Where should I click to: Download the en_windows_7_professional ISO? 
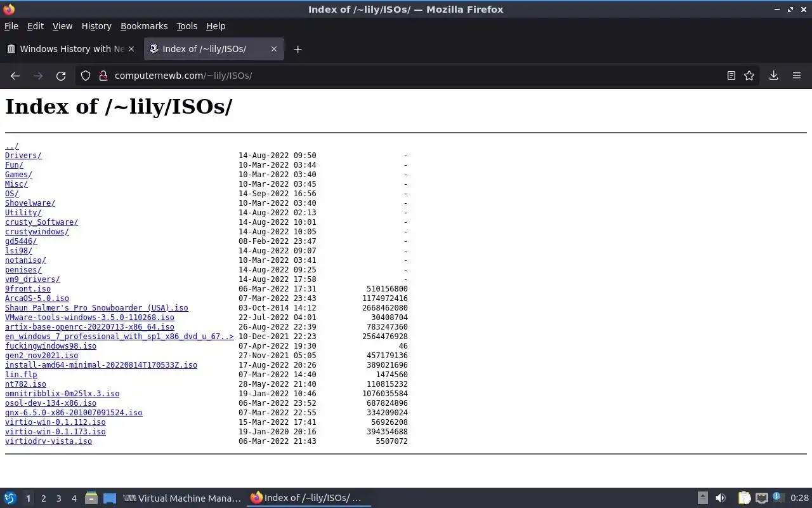[x=119, y=337]
